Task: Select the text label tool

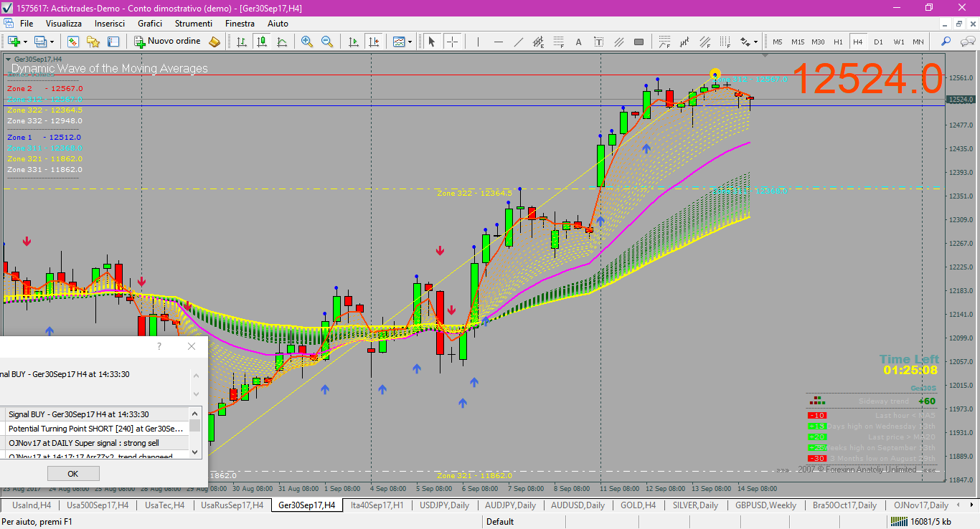Action: [598, 42]
